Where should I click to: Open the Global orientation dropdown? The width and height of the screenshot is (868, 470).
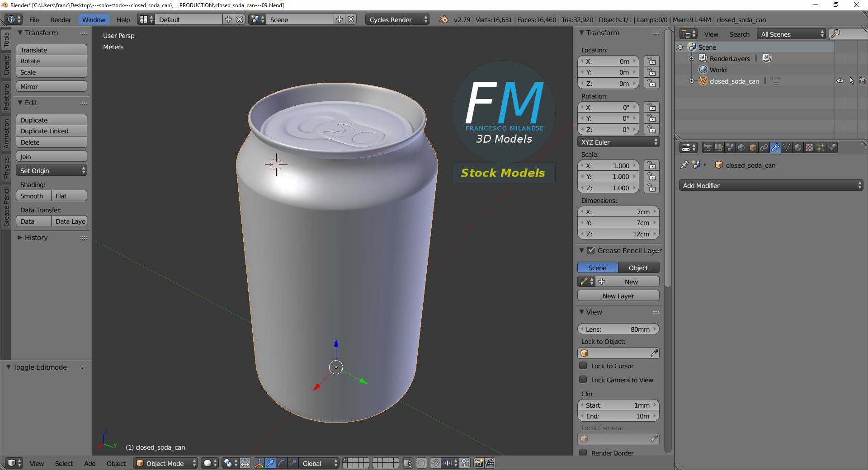point(320,463)
